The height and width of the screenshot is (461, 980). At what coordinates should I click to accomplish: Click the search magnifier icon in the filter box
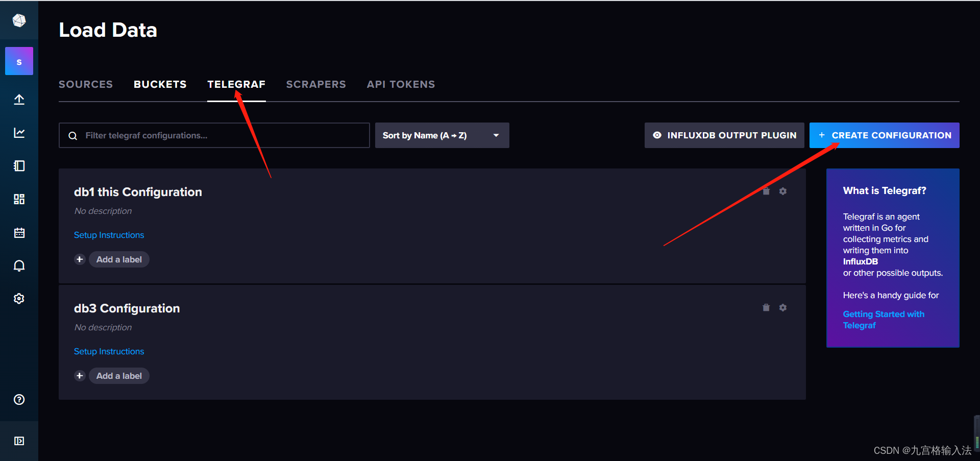(72, 136)
